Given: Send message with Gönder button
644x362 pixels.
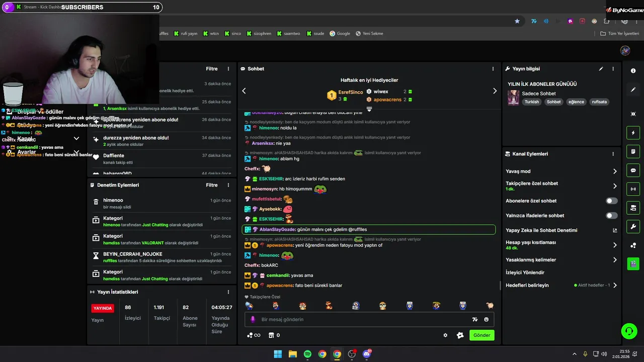Looking at the screenshot, I should [x=481, y=335].
